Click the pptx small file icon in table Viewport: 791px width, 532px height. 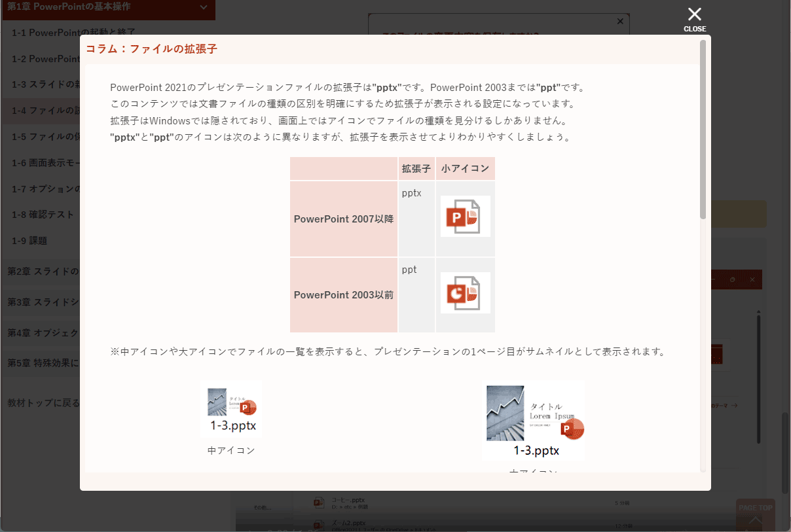click(x=465, y=217)
